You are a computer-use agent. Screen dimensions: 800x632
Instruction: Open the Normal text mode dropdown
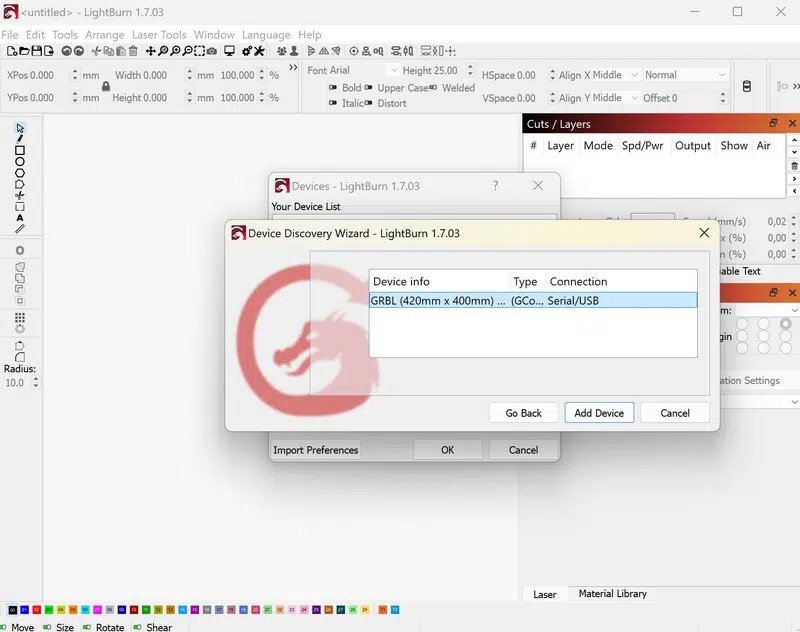point(685,75)
